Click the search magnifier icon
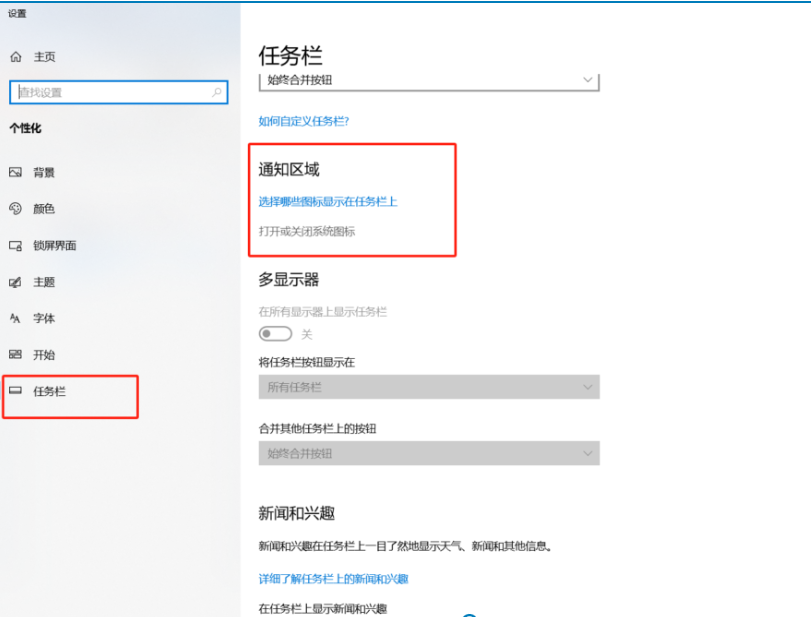811x617 pixels. pos(217,92)
